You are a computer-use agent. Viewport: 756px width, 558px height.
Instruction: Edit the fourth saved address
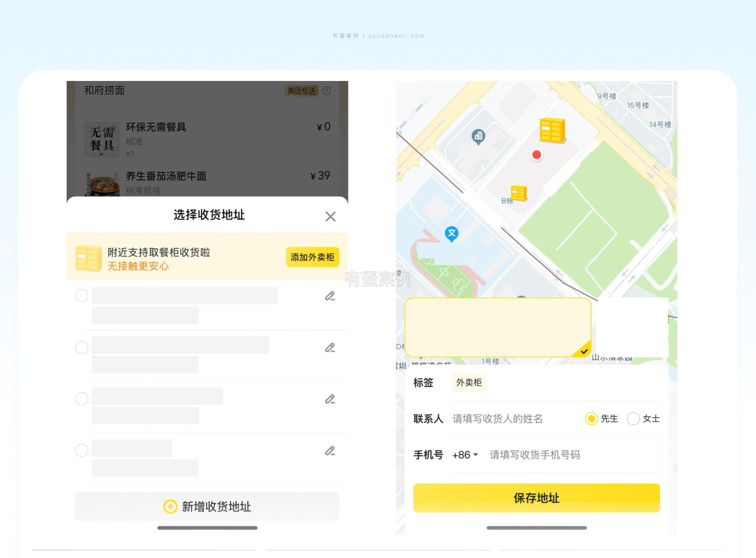(330, 451)
